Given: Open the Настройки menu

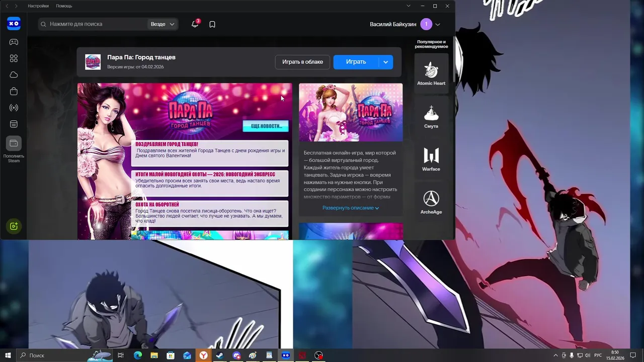Looking at the screenshot, I should point(38,6).
